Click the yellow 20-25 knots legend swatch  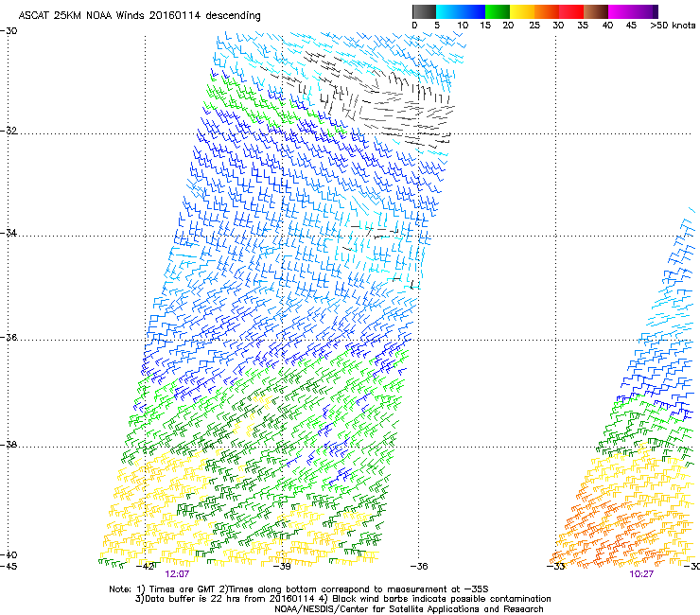(522, 11)
